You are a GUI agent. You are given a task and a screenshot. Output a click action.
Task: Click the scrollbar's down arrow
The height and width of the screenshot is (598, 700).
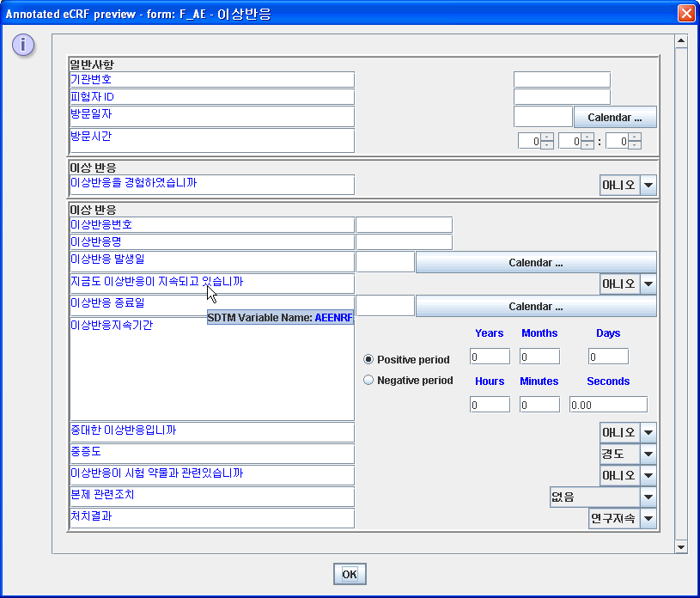coord(682,546)
